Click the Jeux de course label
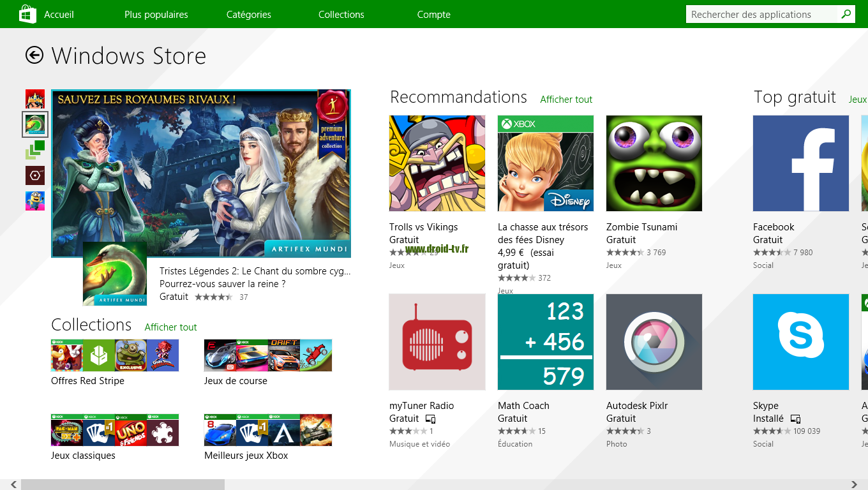Screen dimensions: 868x490 236,381
